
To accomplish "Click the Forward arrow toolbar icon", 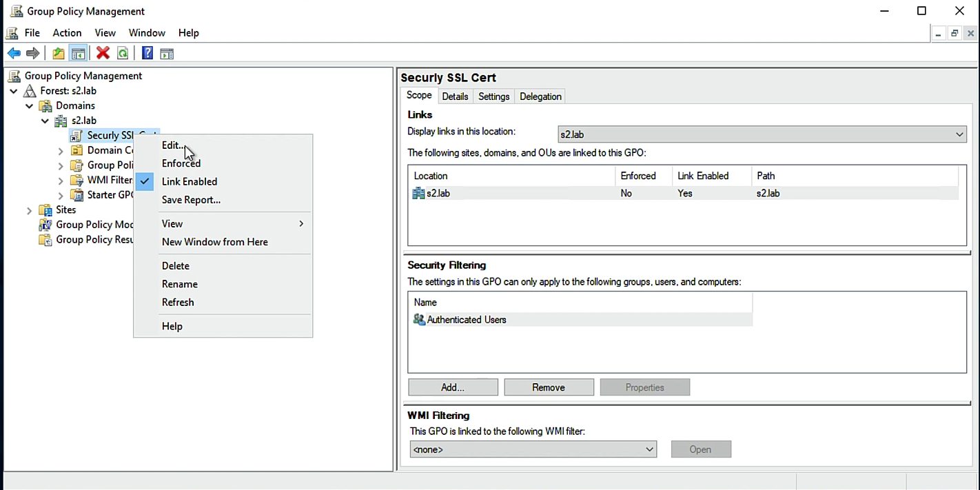I will click(32, 54).
